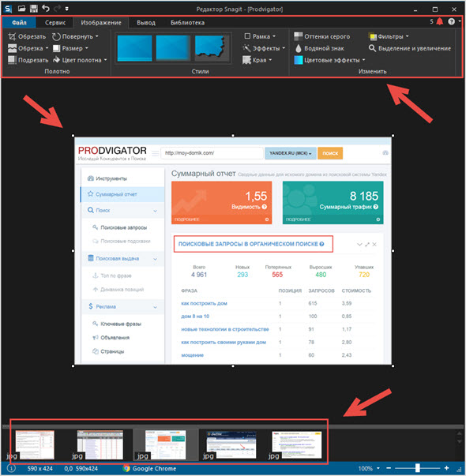Click the Snagit S logo icon
This screenshot has height=476, width=466.
pos(8,9)
